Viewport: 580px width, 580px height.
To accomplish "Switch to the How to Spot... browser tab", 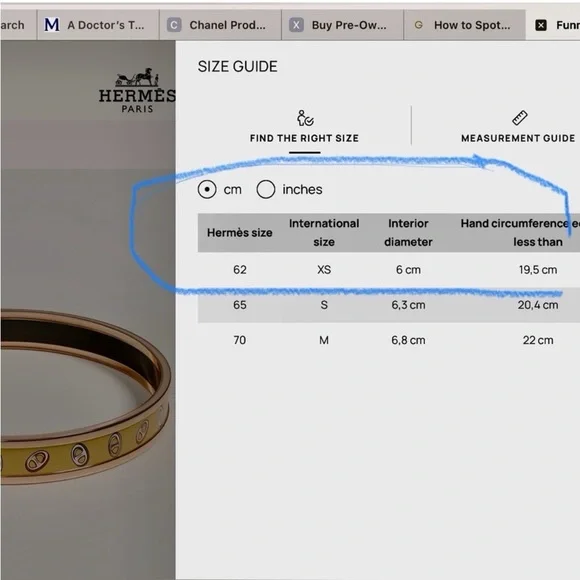I will click(x=465, y=25).
